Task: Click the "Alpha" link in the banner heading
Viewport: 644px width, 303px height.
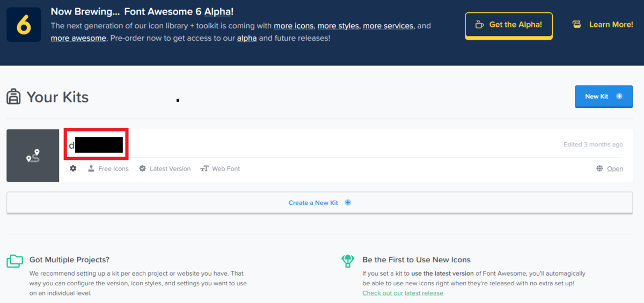Action: 217,11
